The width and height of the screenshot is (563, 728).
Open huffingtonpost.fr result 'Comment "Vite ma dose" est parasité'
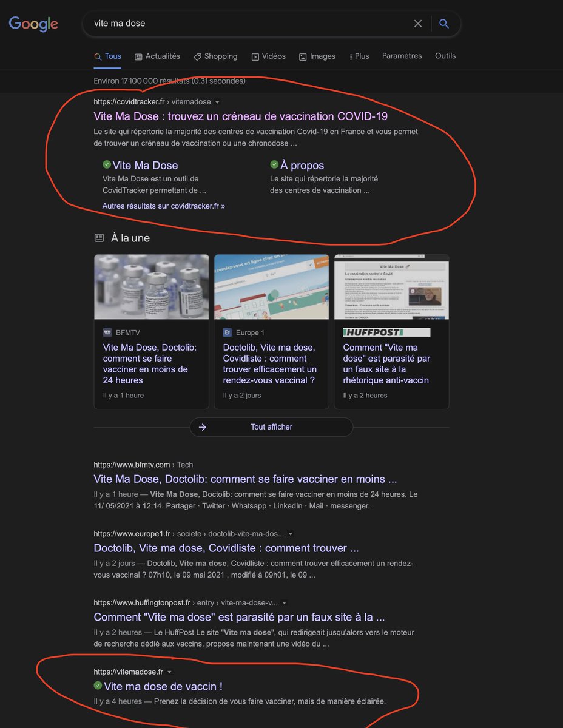coord(240,617)
